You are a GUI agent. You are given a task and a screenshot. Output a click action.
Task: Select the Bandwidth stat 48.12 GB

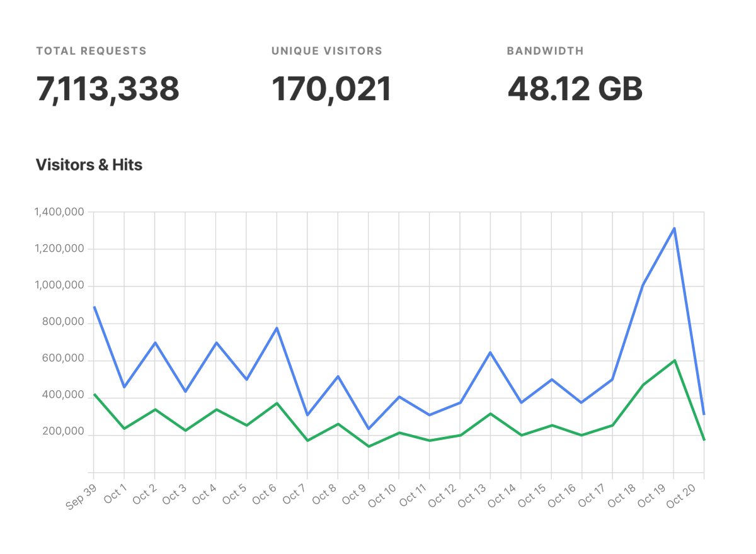(x=575, y=88)
